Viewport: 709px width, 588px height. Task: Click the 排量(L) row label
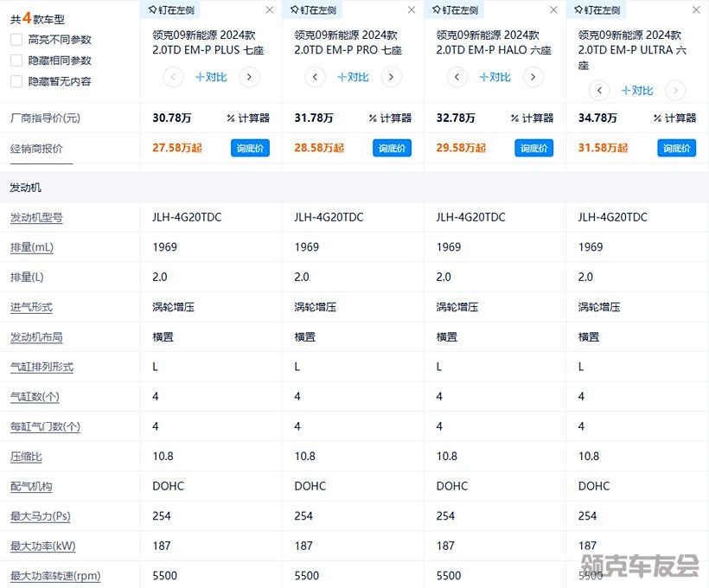point(27,278)
